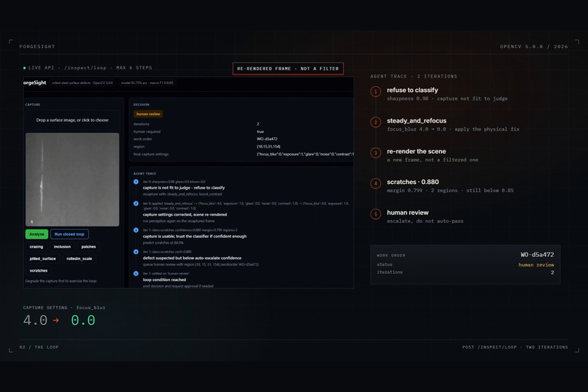Click the AGENT TRACE · 2 ITERATIONS heading

coord(414,76)
